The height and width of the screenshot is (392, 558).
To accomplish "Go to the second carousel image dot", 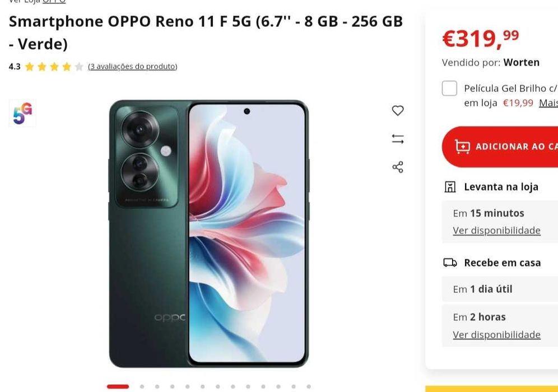I will pos(142,386).
